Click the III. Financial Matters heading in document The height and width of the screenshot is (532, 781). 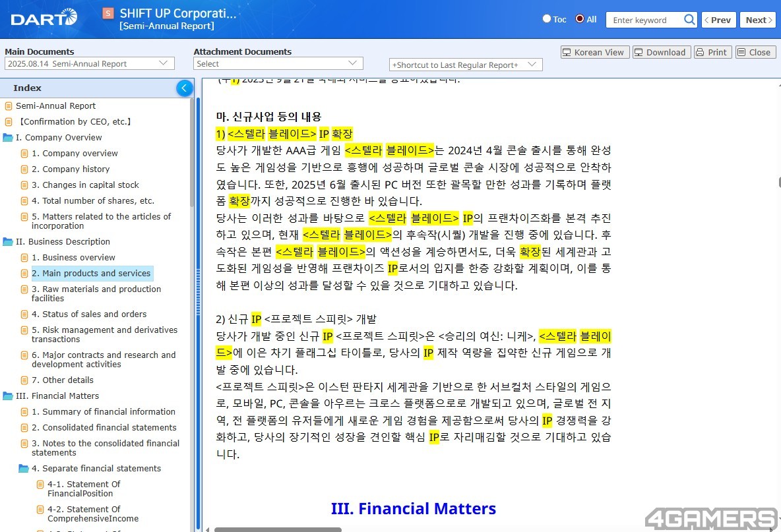click(x=414, y=509)
